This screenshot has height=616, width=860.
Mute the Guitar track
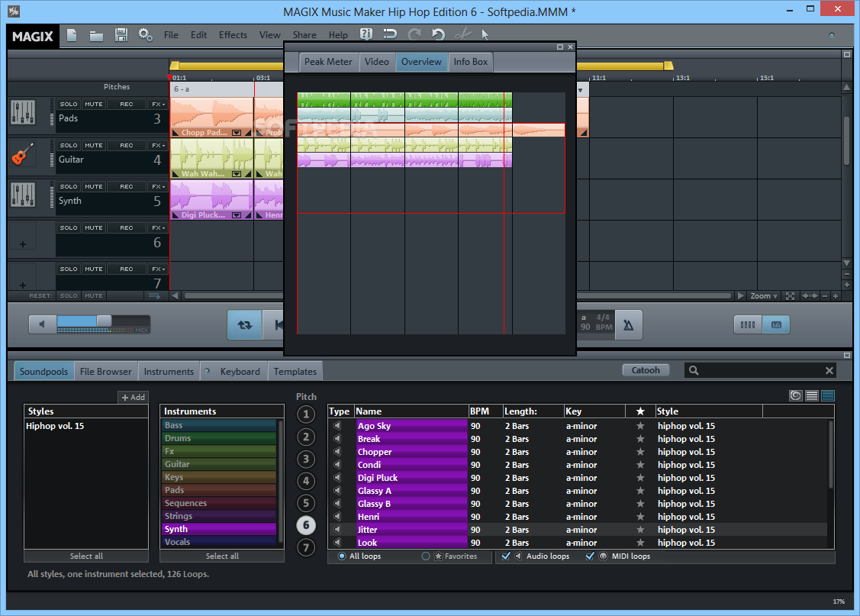click(94, 145)
